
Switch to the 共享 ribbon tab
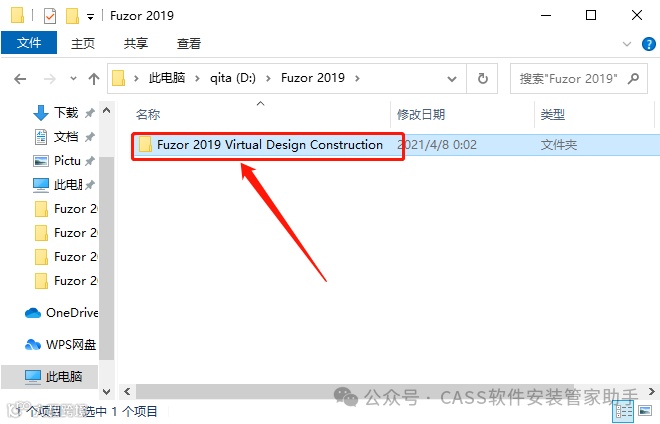(x=136, y=43)
